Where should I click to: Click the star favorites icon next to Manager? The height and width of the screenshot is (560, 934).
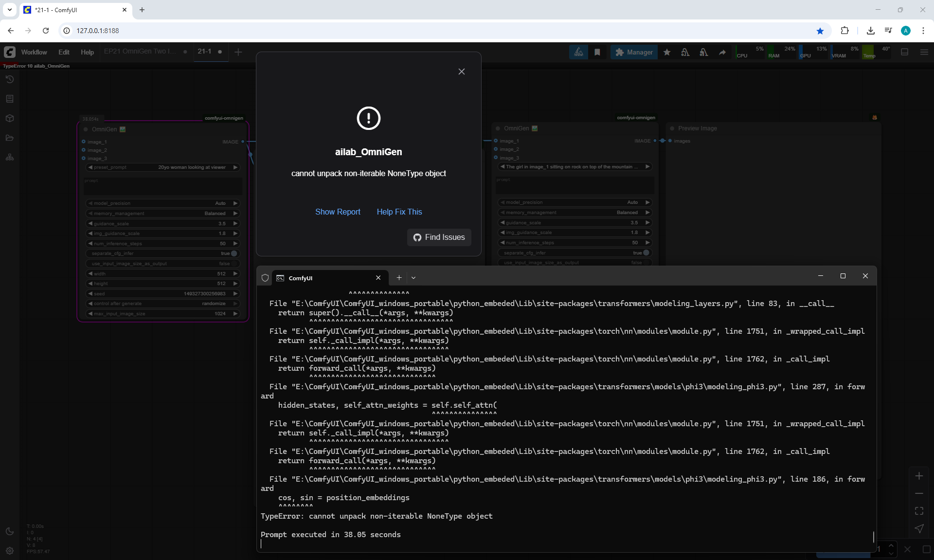tap(667, 52)
